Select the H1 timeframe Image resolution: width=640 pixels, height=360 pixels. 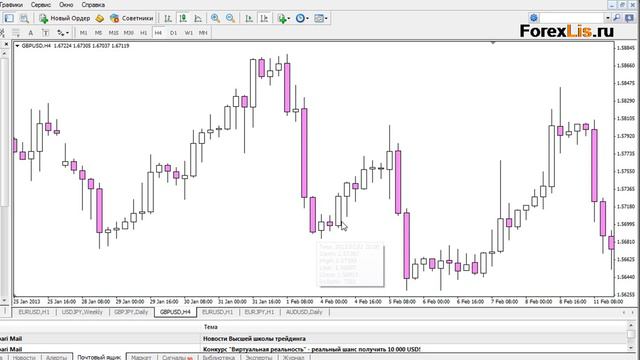[144, 33]
